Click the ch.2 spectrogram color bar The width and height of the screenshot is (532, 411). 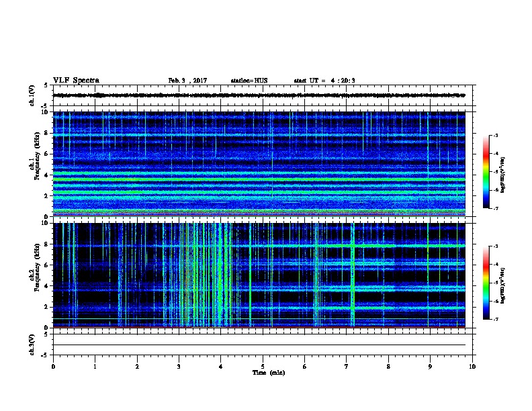486,283
